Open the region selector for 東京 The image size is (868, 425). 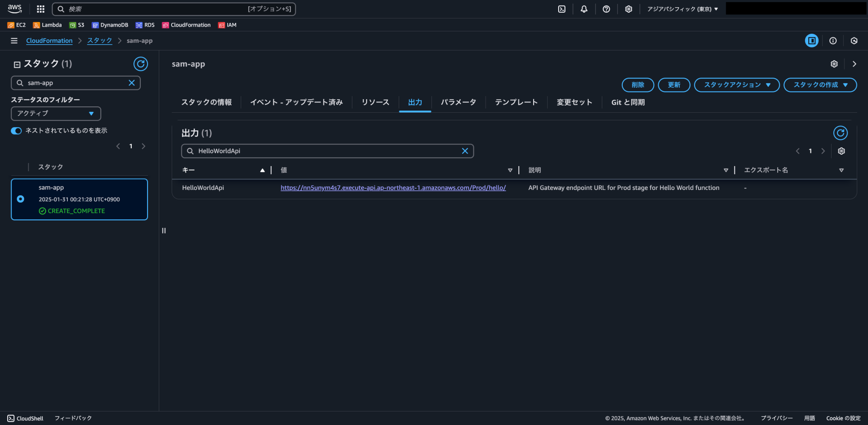(682, 8)
